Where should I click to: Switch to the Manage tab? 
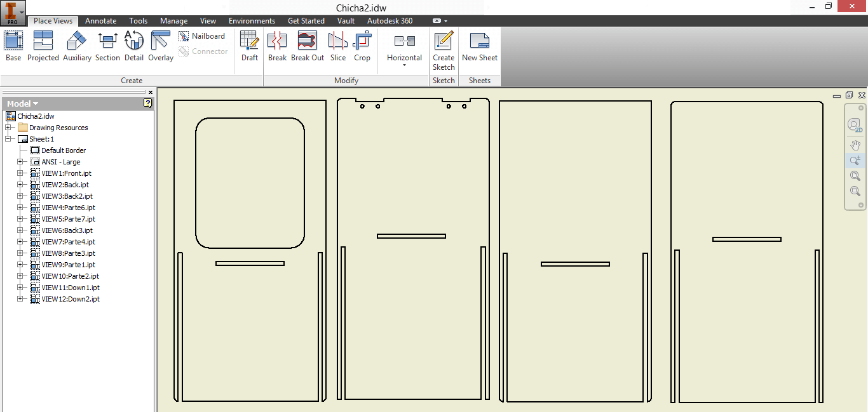[174, 21]
